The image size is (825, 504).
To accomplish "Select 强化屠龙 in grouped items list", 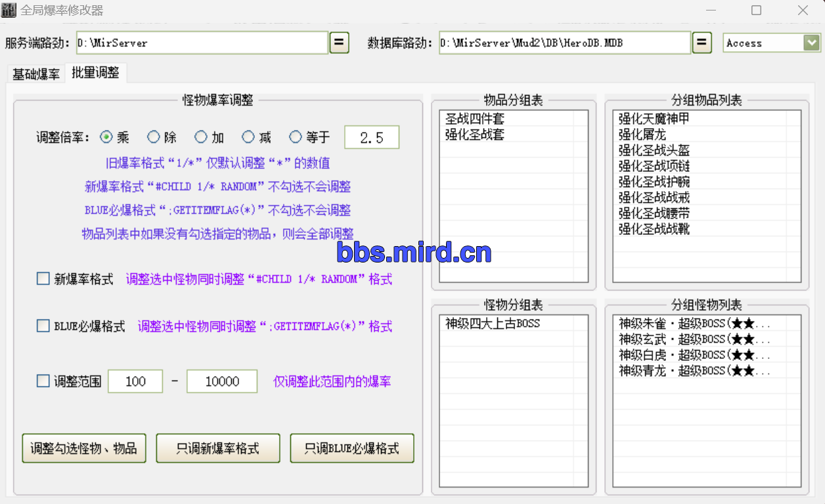I will click(642, 135).
